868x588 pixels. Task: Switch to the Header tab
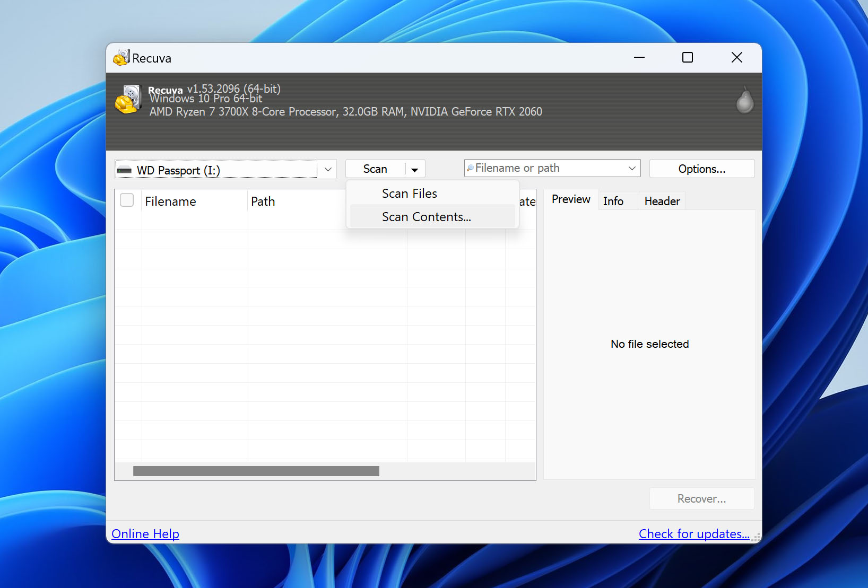tap(662, 200)
